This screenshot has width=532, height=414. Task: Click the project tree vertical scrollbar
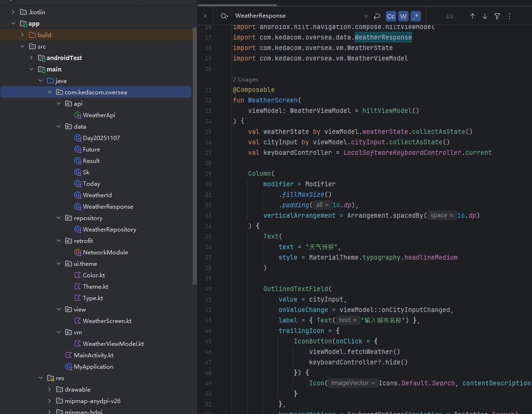click(195, 156)
